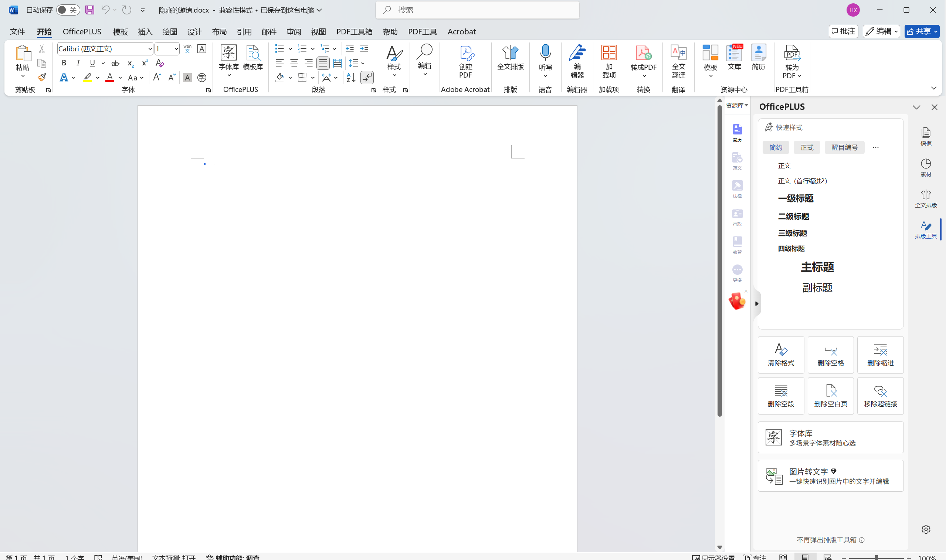Open font dialog launcher in 字体 group
Image resolution: width=946 pixels, height=560 pixels.
point(208,90)
